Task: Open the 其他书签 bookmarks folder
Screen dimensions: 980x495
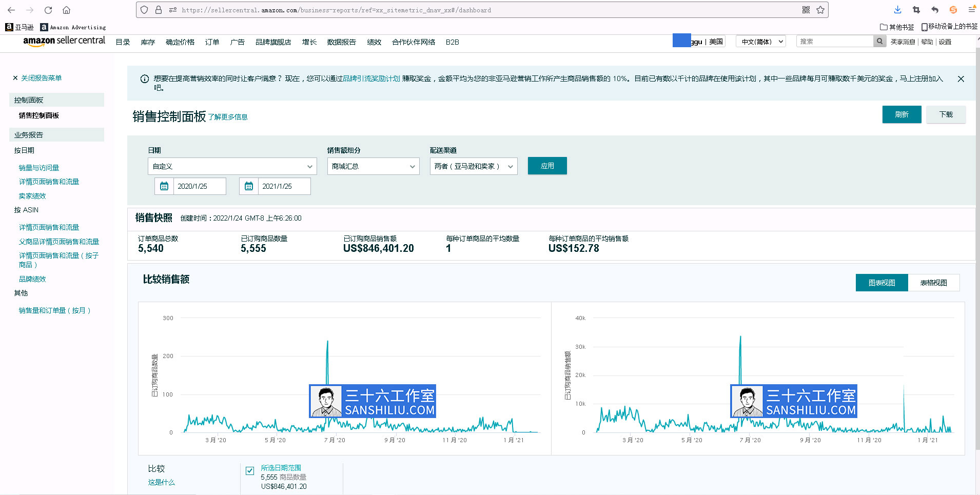Action: point(897,27)
